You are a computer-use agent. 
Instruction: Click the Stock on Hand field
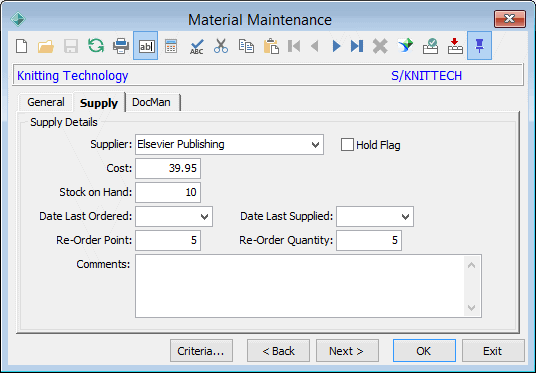tap(168, 192)
